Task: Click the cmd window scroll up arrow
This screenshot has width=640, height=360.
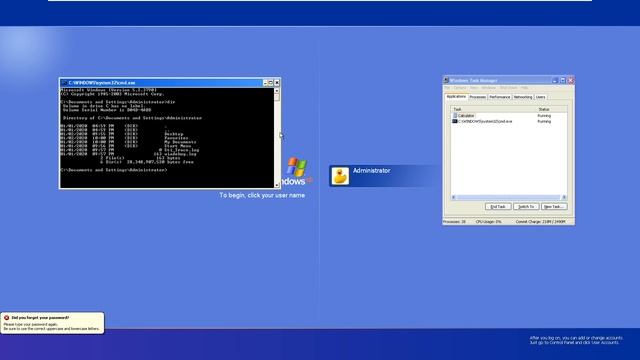Action: pos(277,91)
